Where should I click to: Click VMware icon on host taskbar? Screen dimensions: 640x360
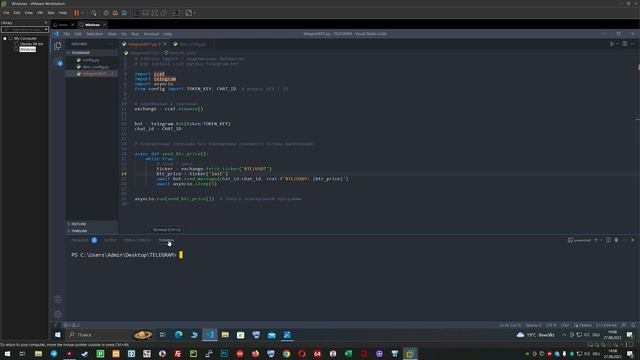(410, 353)
